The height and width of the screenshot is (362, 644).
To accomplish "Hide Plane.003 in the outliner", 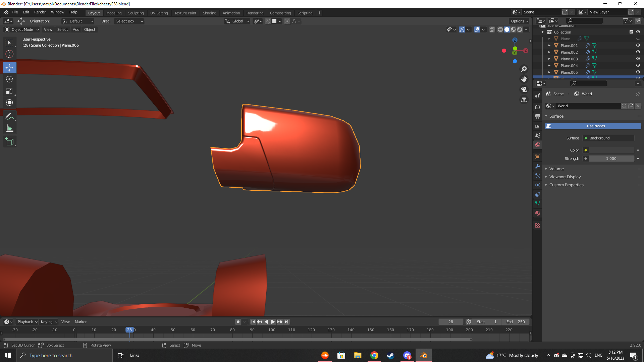I will (x=638, y=59).
